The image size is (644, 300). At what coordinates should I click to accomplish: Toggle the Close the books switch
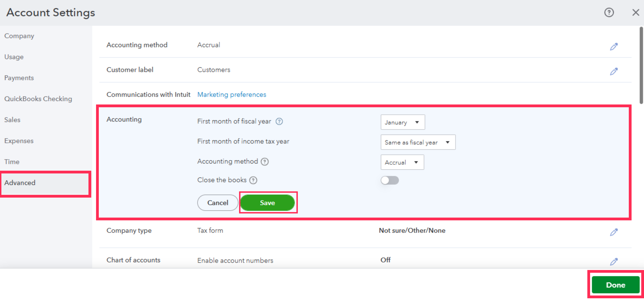tap(390, 180)
